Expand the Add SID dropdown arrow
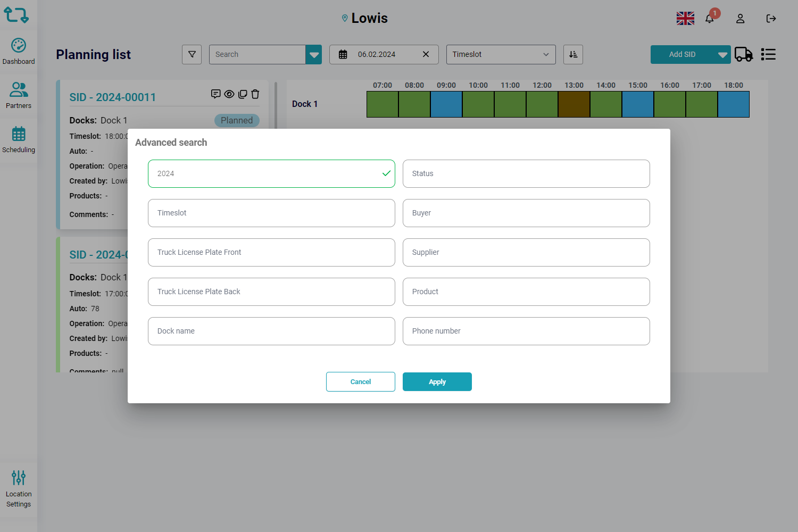The width and height of the screenshot is (798, 532). 722,54
